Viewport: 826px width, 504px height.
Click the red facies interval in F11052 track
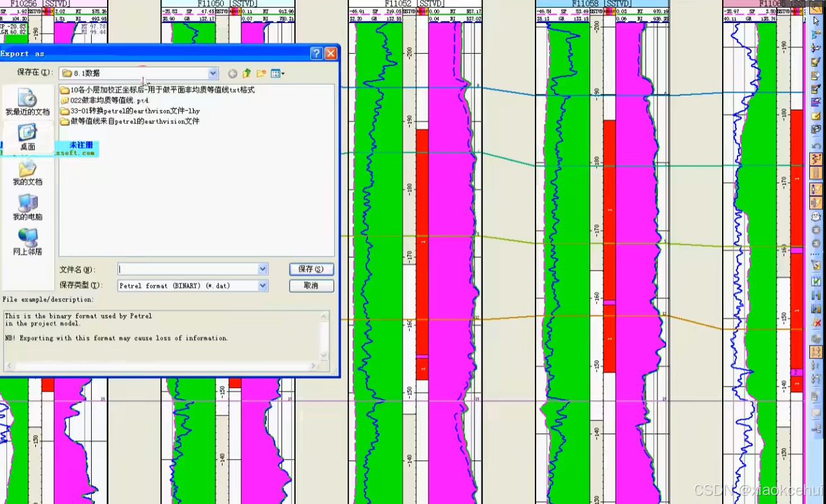coord(422,242)
